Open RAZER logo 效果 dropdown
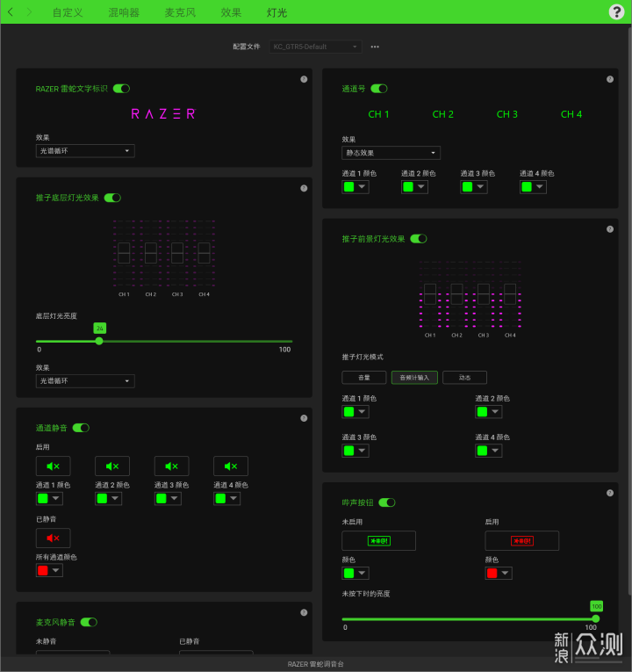 pos(85,151)
